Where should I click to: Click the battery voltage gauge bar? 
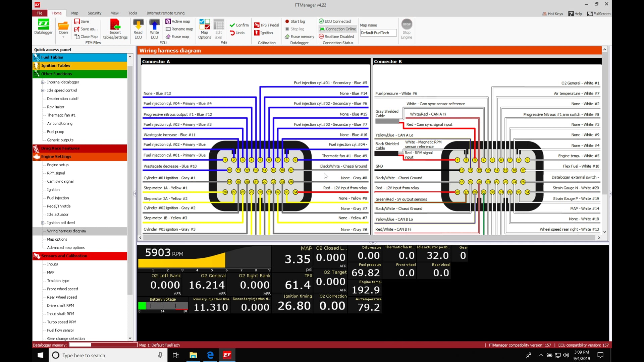163,305
